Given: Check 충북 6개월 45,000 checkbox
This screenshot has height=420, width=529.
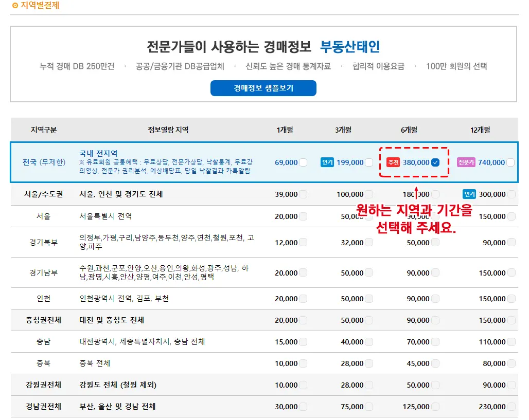Looking at the screenshot, I should pos(435,363).
